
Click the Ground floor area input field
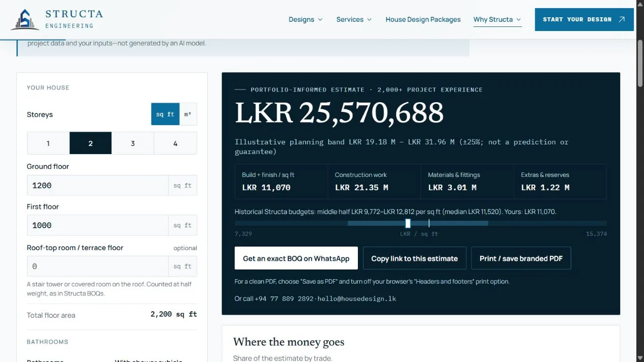pos(98,186)
